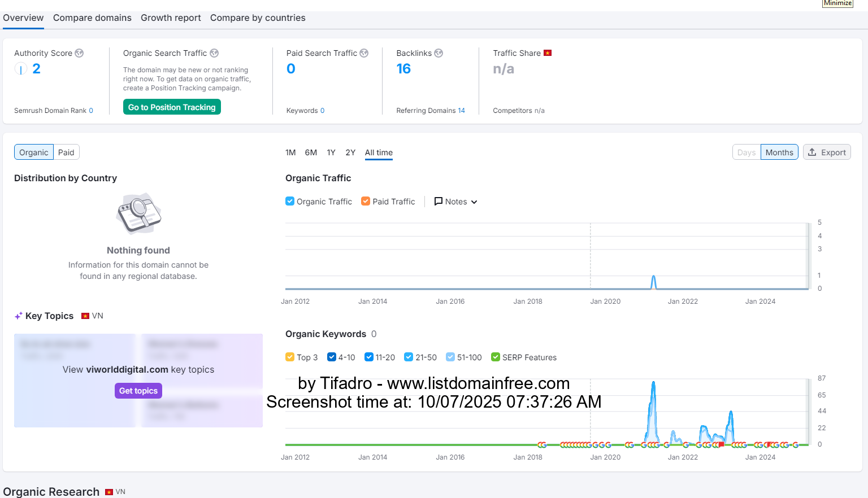
Task: Open Organic Search Traffic info icon
Action: tap(214, 53)
